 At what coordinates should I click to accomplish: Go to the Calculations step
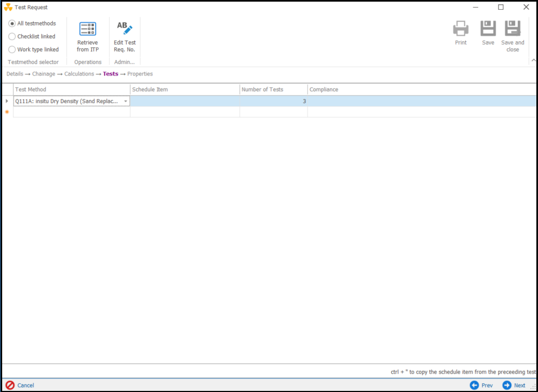point(79,74)
